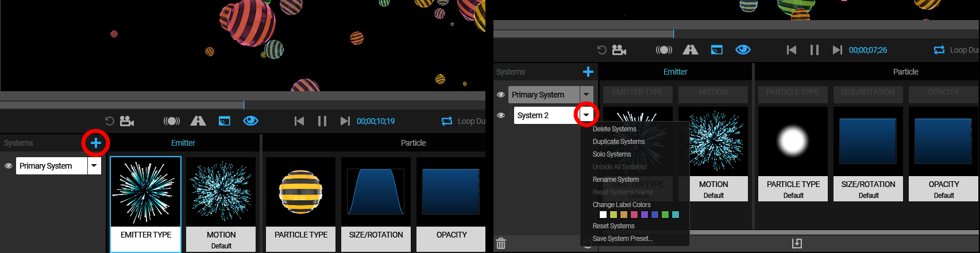The height and width of the screenshot is (253, 980).
Task: Step to last frame in right screenshot
Action: coord(837,50)
